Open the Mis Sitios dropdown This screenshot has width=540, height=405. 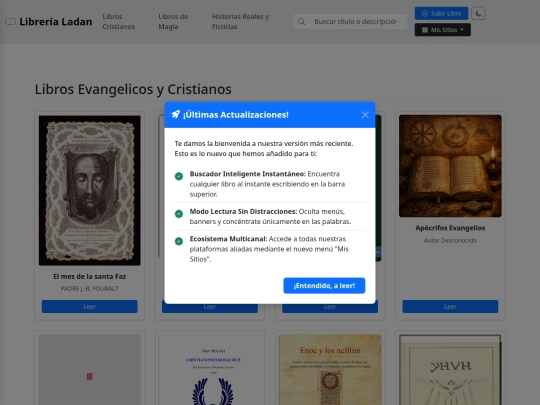[443, 30]
